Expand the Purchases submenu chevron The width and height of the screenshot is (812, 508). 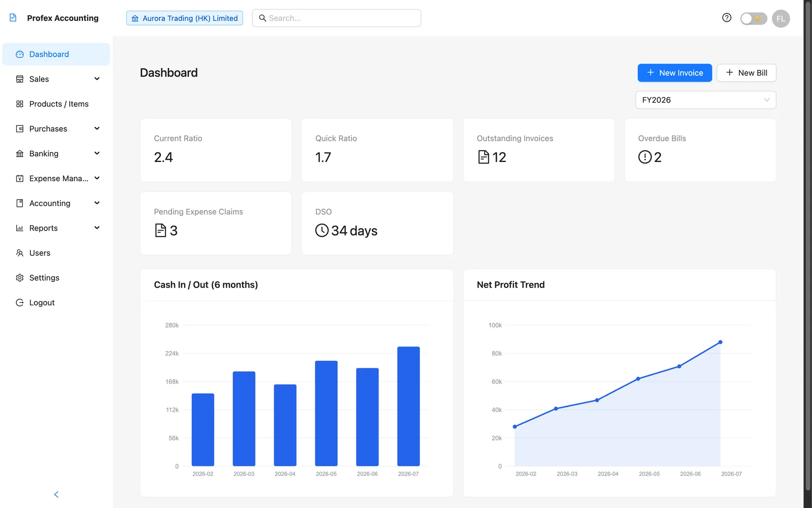97,129
